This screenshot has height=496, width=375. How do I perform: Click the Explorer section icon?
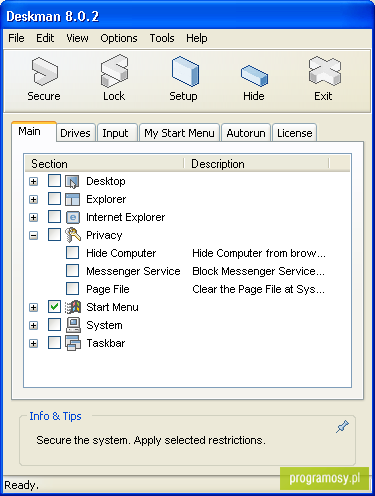point(72,199)
